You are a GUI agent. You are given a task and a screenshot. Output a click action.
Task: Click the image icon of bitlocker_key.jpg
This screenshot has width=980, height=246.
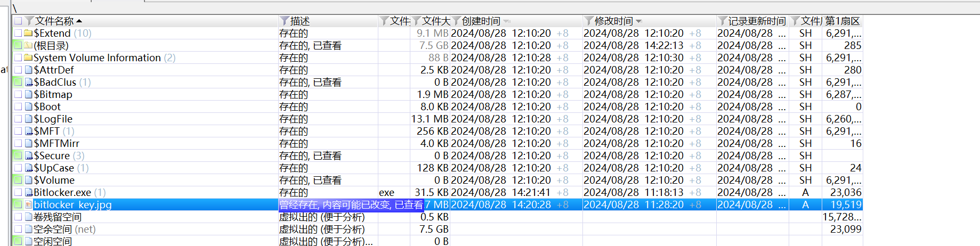point(29,204)
